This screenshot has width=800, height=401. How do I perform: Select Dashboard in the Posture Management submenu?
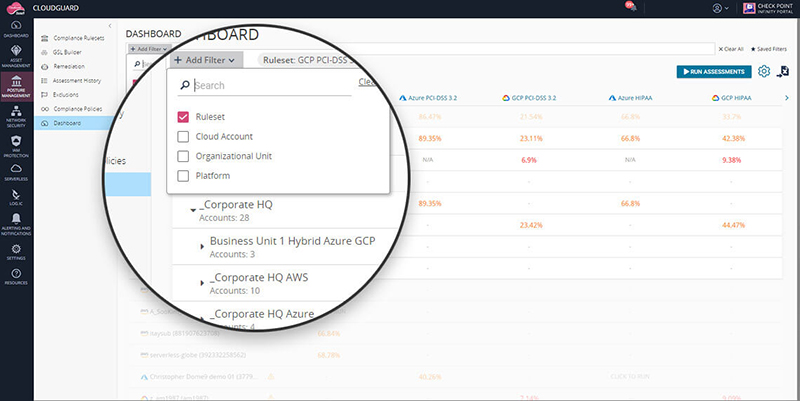(74, 123)
